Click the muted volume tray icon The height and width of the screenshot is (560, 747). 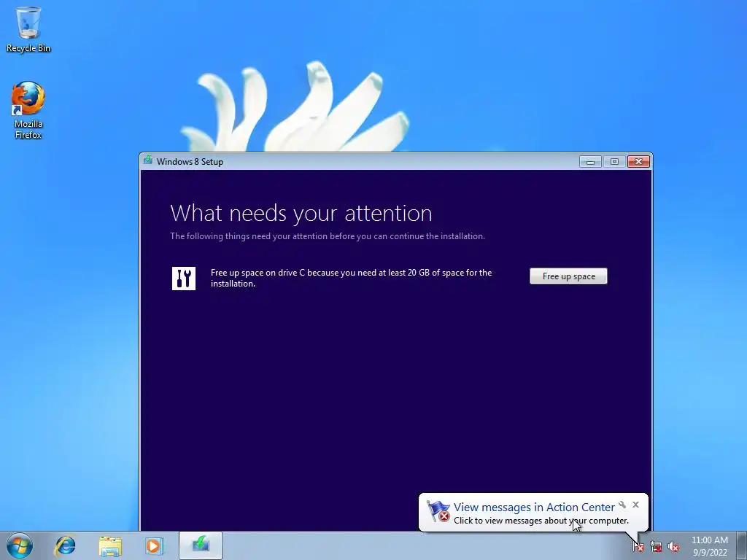point(673,547)
